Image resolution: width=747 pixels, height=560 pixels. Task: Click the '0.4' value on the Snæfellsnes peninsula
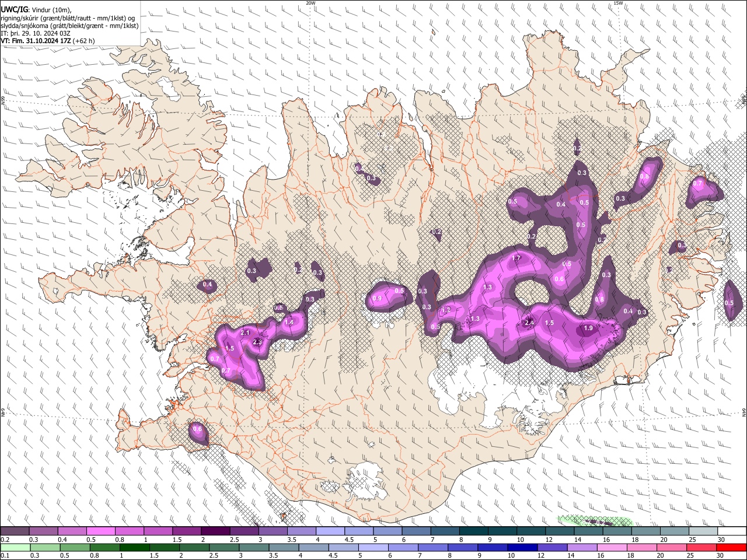[x=207, y=285]
